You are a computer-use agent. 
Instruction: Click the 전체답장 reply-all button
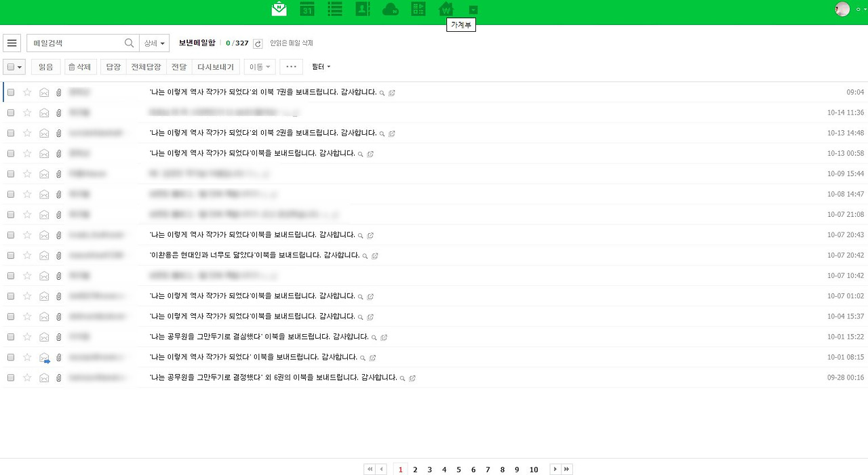(x=145, y=66)
